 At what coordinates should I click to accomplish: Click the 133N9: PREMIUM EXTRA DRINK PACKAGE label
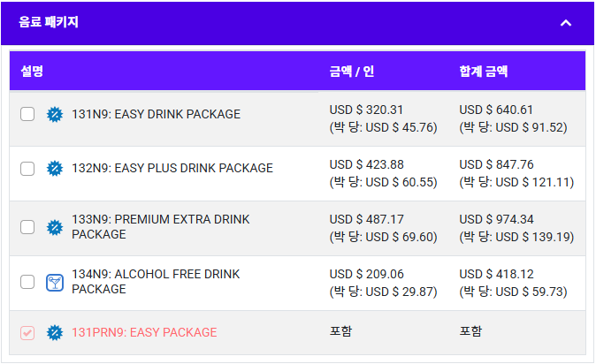(x=161, y=227)
